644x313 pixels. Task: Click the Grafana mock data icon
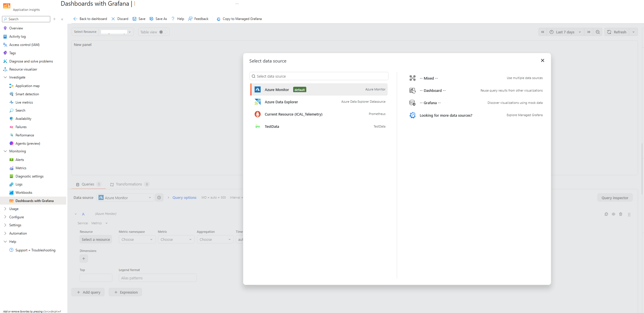point(412,103)
